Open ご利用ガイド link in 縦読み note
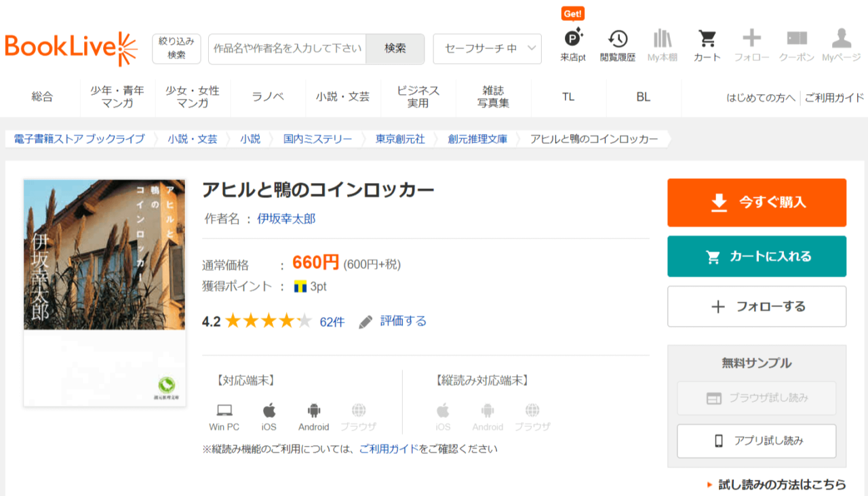 (x=389, y=449)
